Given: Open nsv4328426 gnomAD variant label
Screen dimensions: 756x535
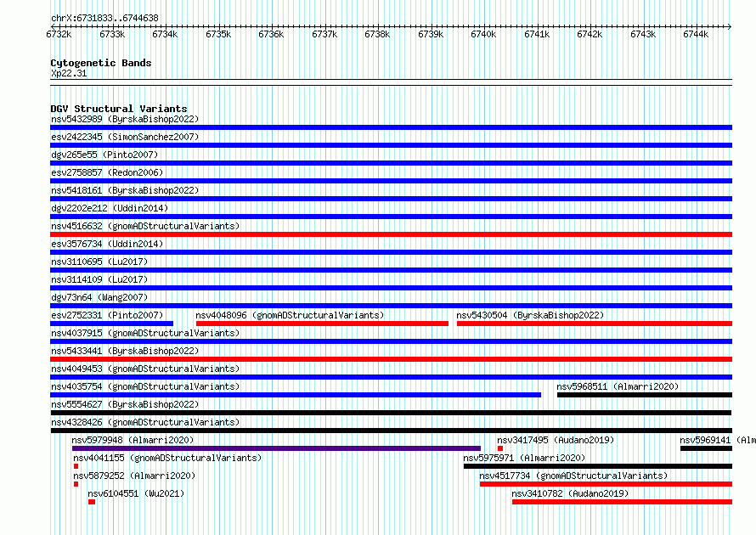Looking at the screenshot, I should tap(145, 422).
